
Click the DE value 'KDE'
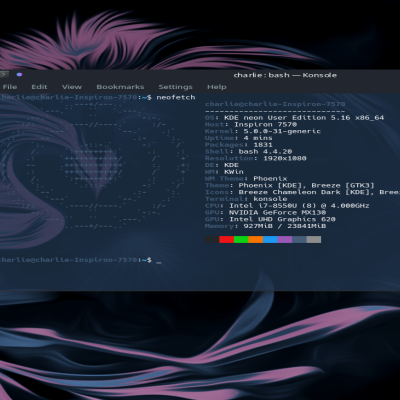tap(231, 165)
